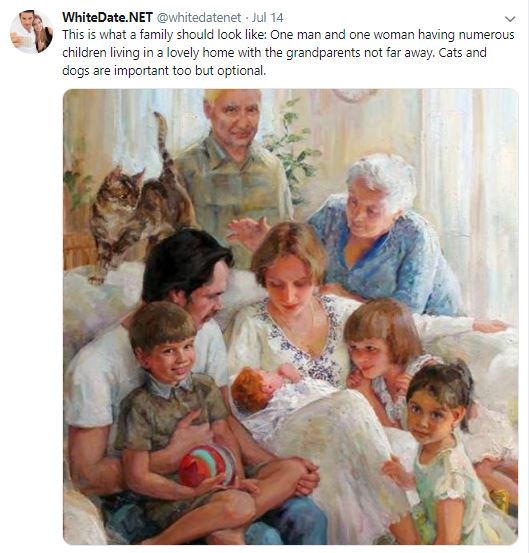Open the WhiteDate.NET display name link
529x553 pixels.
click(107, 17)
